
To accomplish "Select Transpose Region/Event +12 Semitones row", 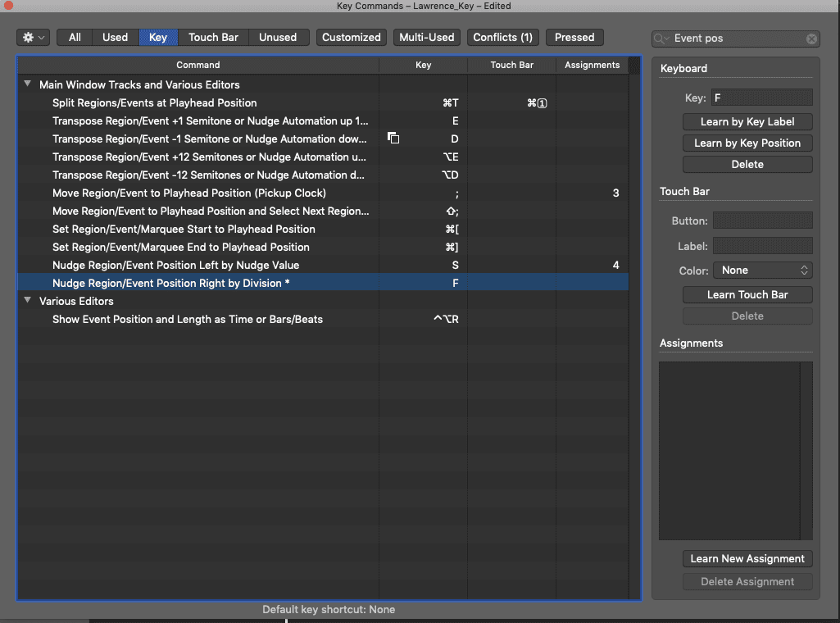I will click(323, 157).
